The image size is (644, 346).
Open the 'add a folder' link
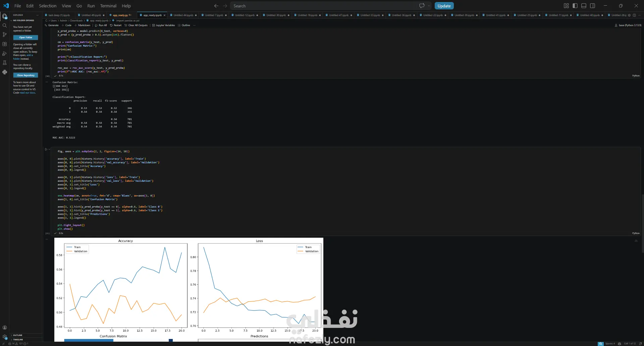(x=23, y=57)
